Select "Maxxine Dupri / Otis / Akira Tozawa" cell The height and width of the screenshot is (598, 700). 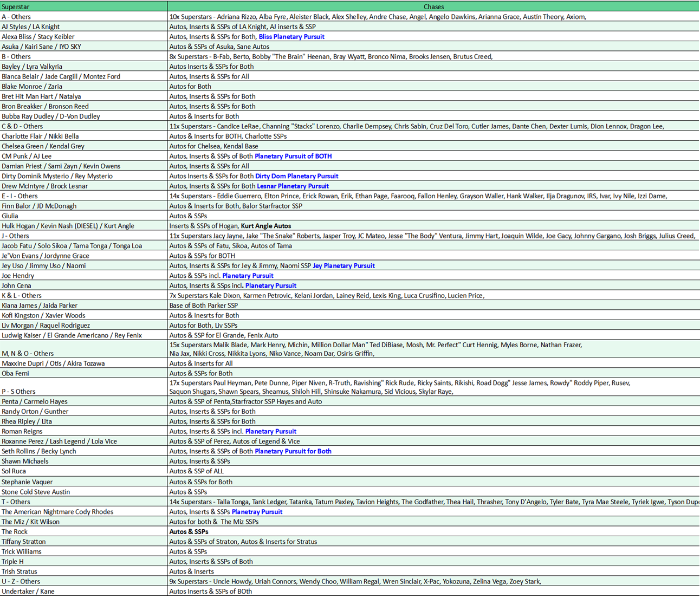[x=83, y=363]
